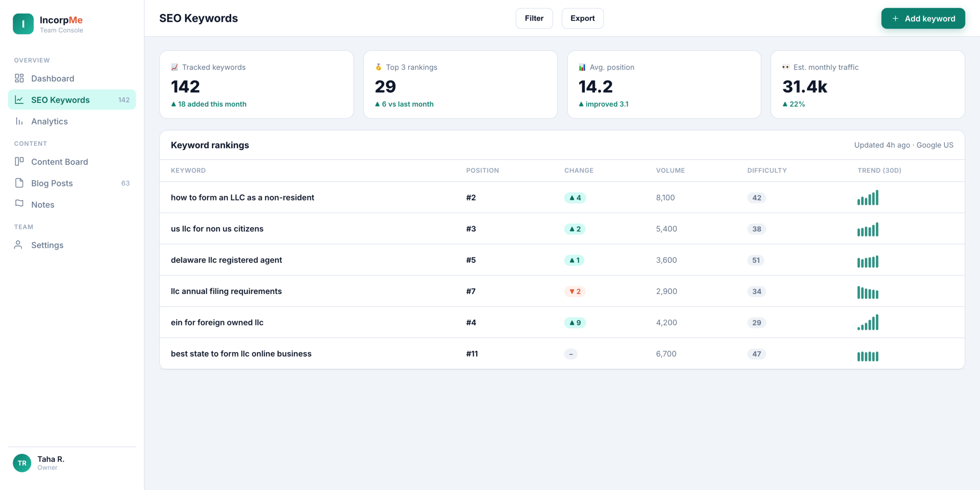
Task: Click the Notes flag icon
Action: click(19, 204)
